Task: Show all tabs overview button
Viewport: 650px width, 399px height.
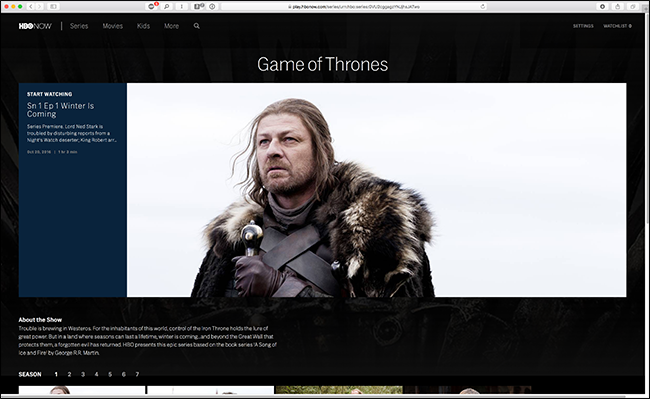Action: [x=633, y=7]
